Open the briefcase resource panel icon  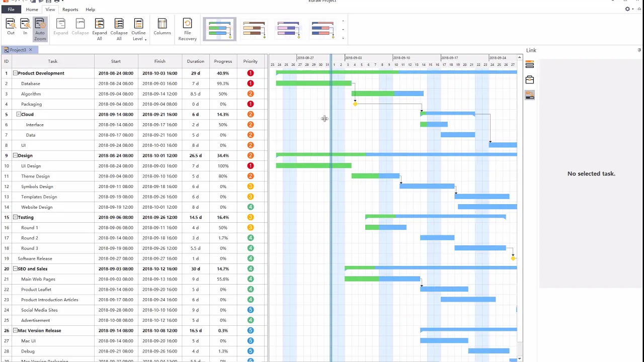click(x=530, y=80)
